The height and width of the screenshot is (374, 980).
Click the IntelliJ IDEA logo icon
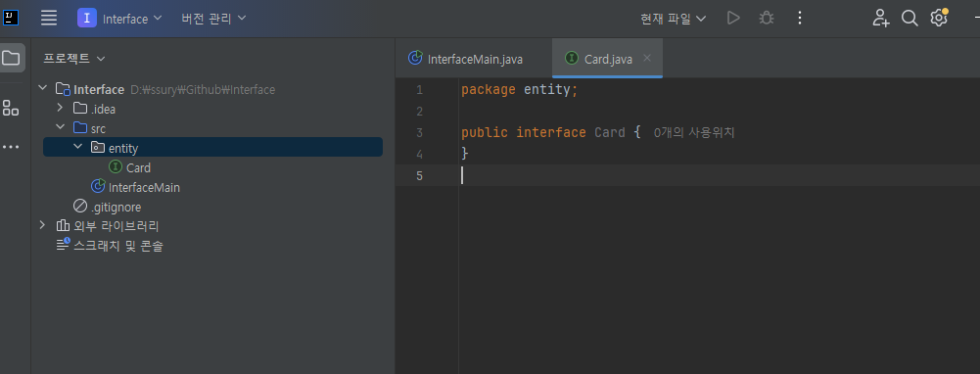(11, 18)
